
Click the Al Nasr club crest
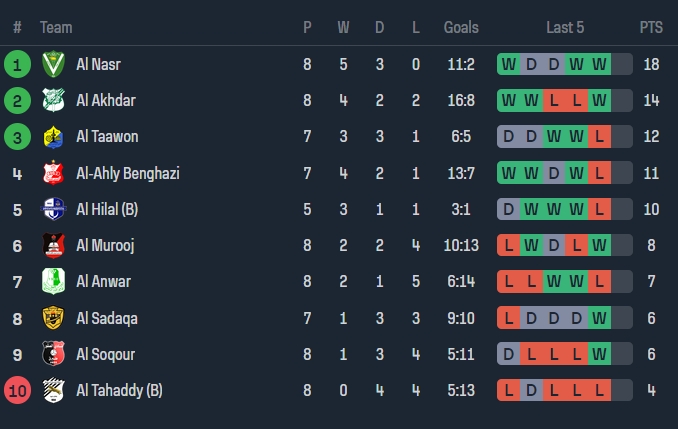tap(53, 65)
